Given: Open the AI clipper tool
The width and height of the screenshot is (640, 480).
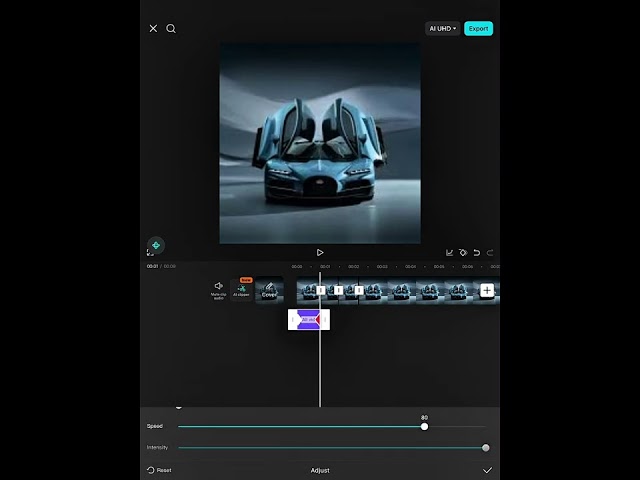Looking at the screenshot, I should [x=241, y=289].
